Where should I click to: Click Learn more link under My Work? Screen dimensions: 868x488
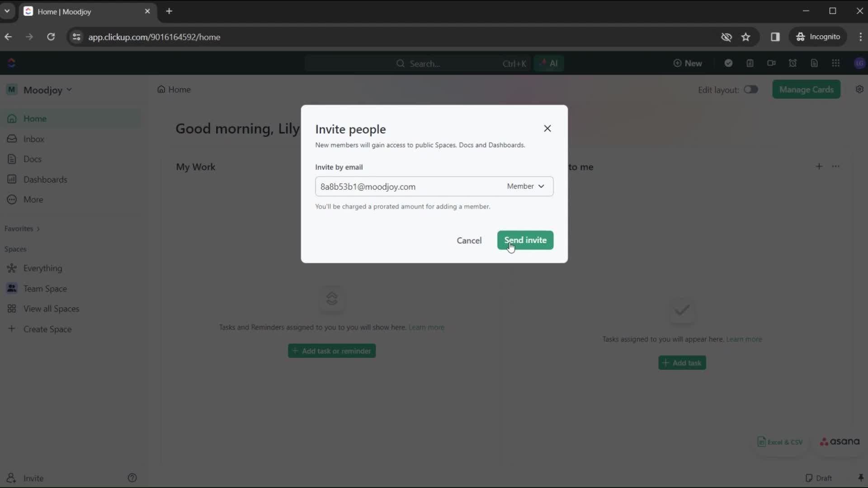pyautogui.click(x=427, y=327)
